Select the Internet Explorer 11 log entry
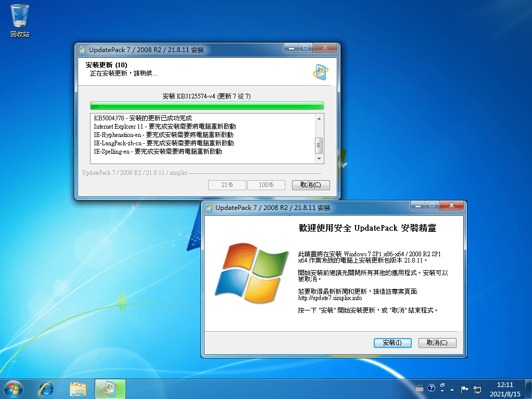 point(165,127)
